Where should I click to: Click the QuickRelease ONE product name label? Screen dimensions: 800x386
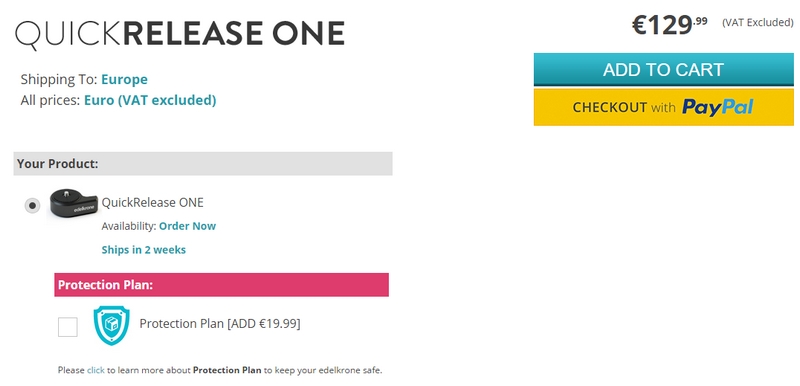[153, 202]
